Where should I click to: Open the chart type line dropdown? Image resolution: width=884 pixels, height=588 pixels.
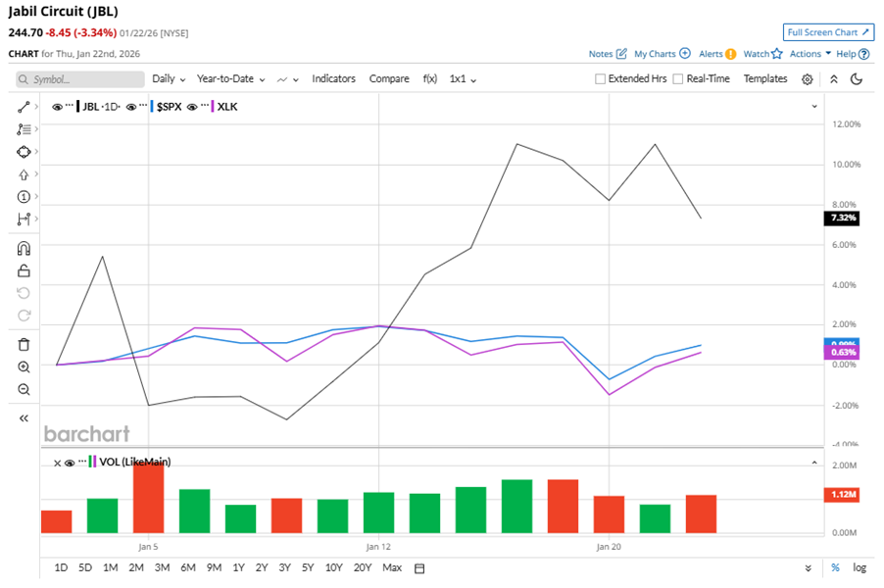(x=287, y=79)
